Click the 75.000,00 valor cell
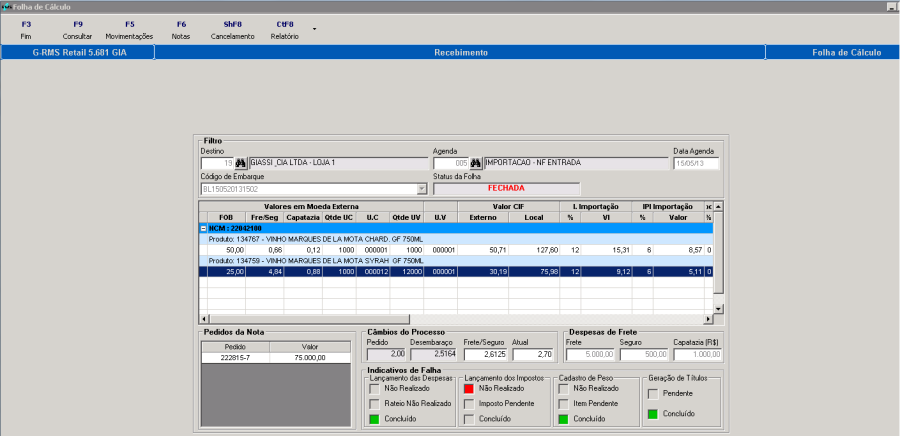The image size is (900, 436). [x=310, y=358]
